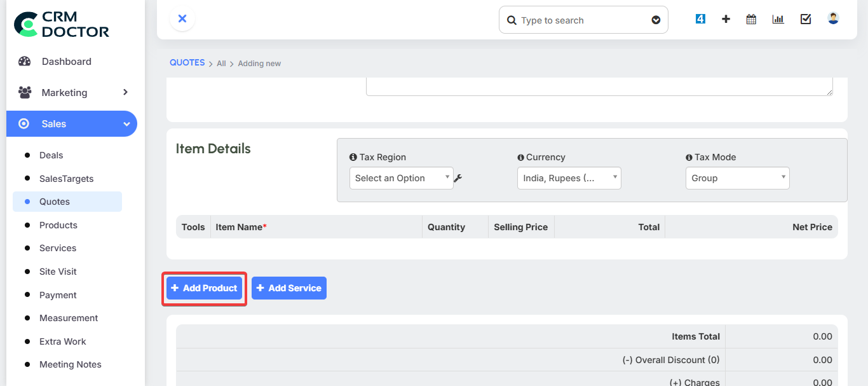
Task: Click the Dashboard sidebar entry
Action: click(x=66, y=61)
